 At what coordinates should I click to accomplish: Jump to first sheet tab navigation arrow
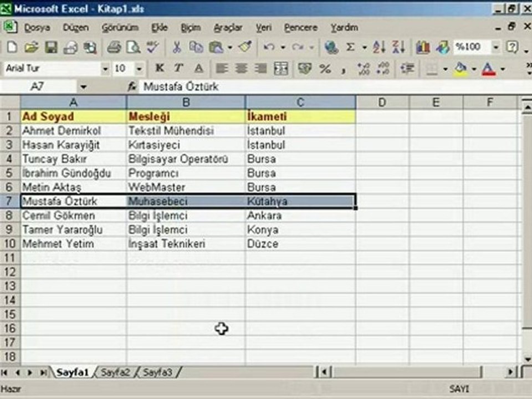tap(4, 372)
